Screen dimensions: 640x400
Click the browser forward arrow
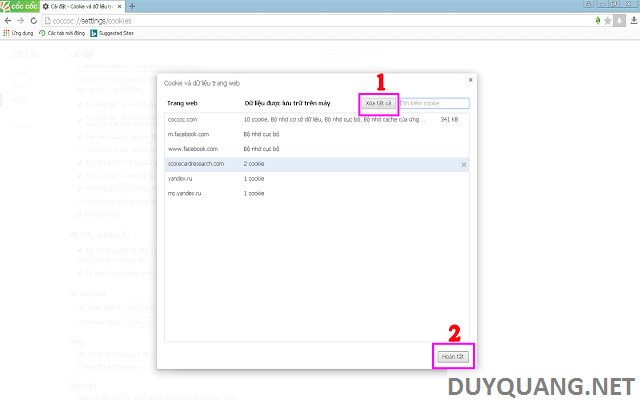(20, 20)
